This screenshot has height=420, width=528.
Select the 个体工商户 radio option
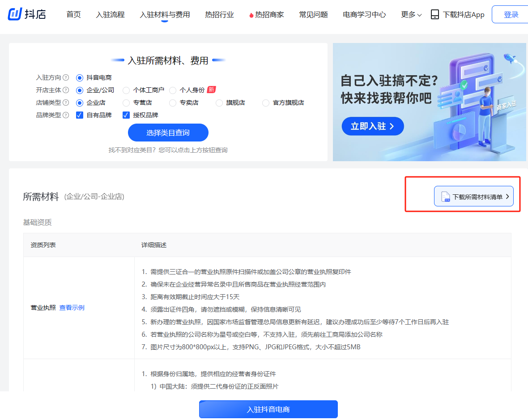[x=126, y=90]
